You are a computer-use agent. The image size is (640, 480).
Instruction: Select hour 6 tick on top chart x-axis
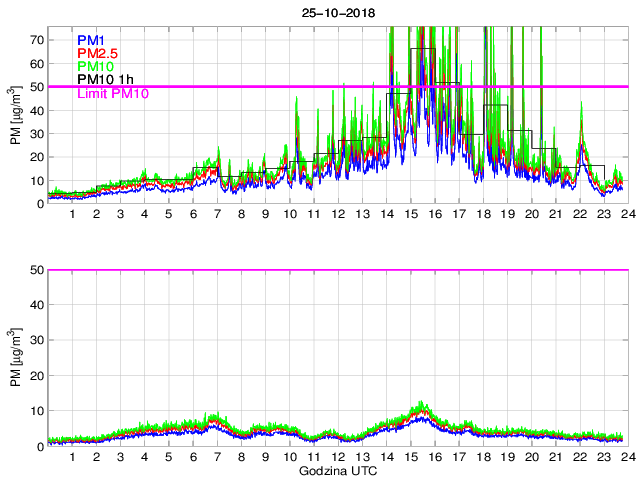click(193, 214)
